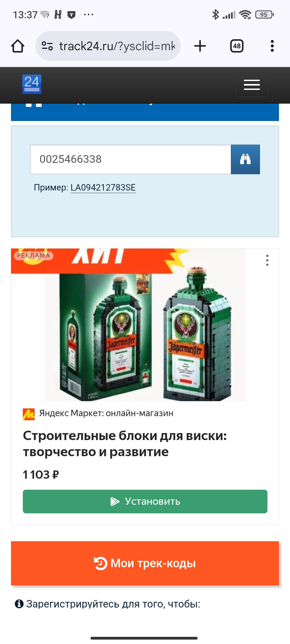Open the browser three-dot overflow menu

click(272, 46)
